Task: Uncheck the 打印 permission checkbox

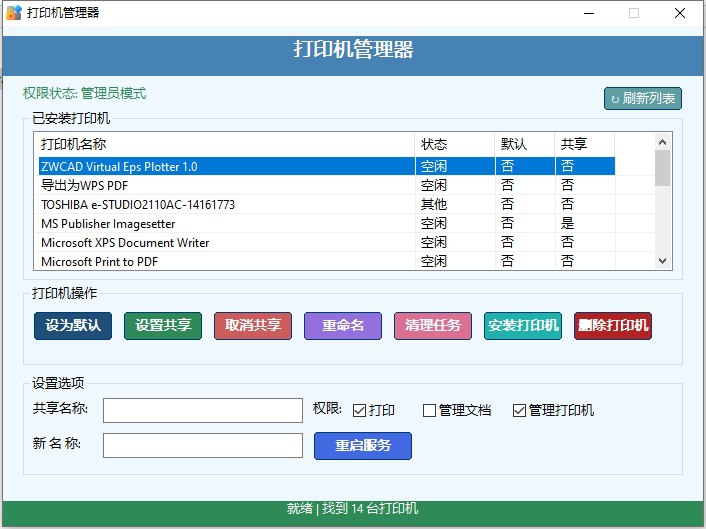Action: coord(359,410)
